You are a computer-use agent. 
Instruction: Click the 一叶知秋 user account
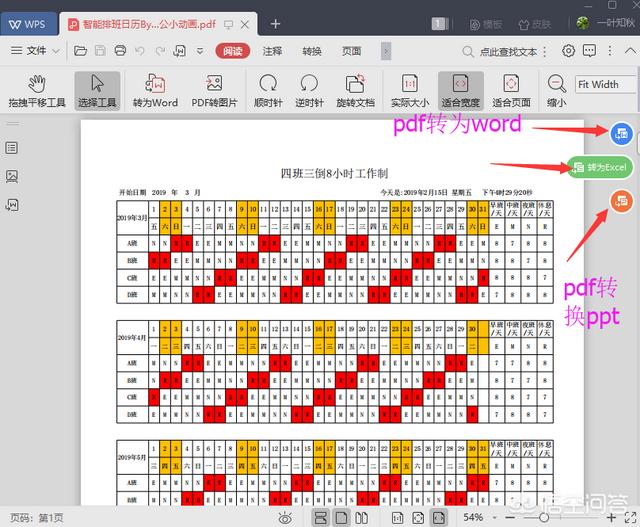[x=606, y=23]
